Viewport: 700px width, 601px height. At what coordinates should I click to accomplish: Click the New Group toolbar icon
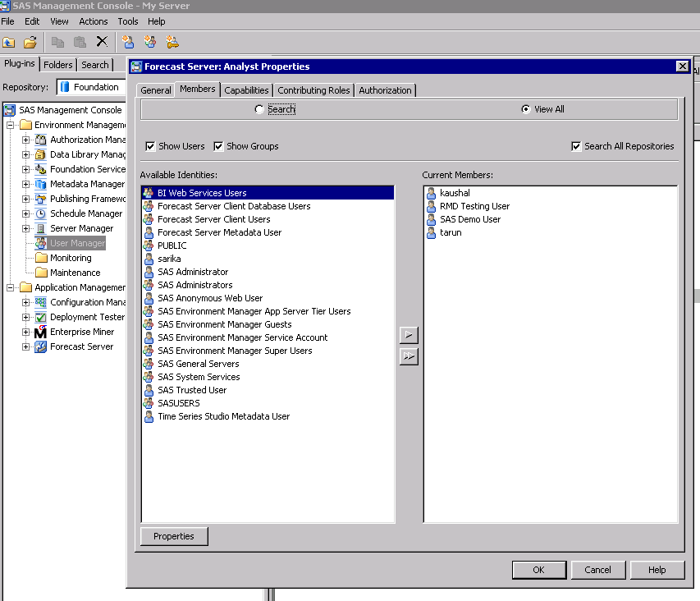point(150,42)
